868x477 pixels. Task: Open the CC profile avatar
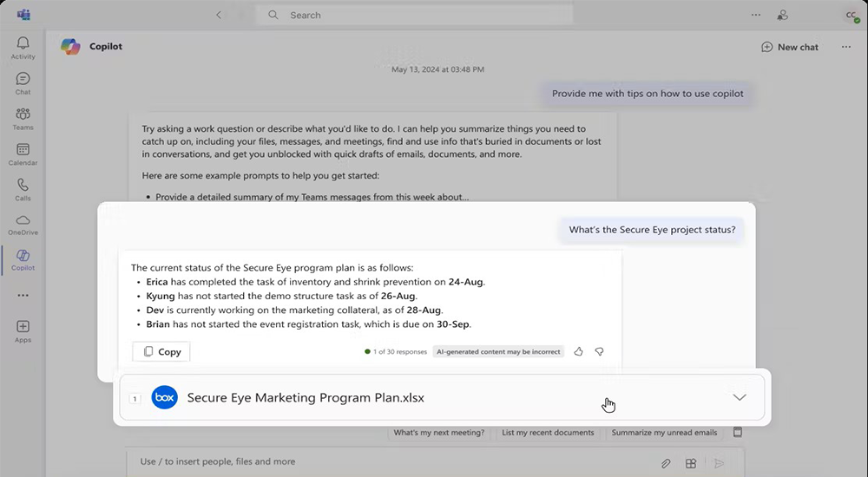coord(852,16)
